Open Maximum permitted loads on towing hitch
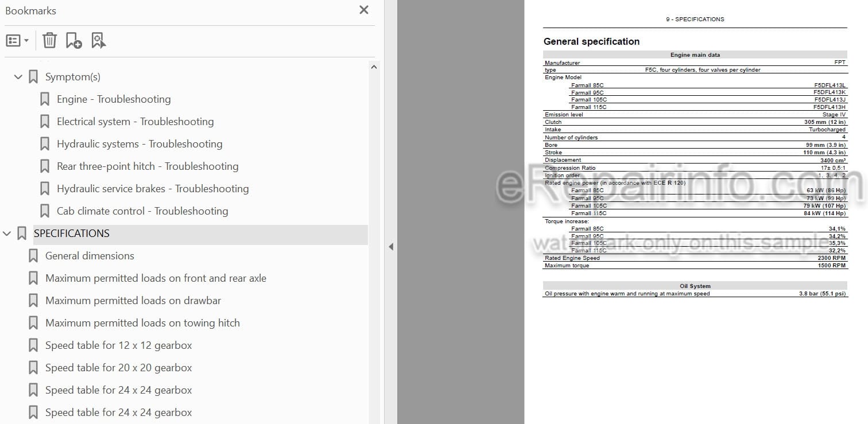868x424 pixels. point(142,323)
